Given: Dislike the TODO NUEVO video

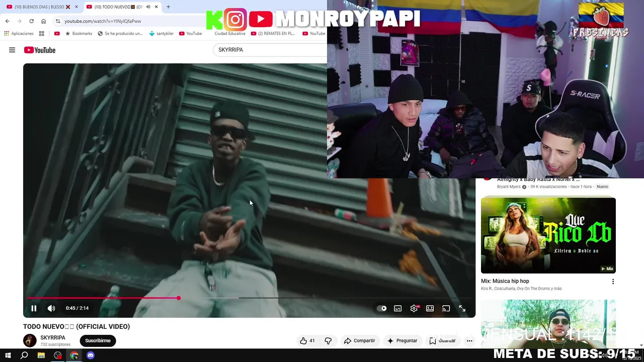Looking at the screenshot, I should (x=328, y=340).
